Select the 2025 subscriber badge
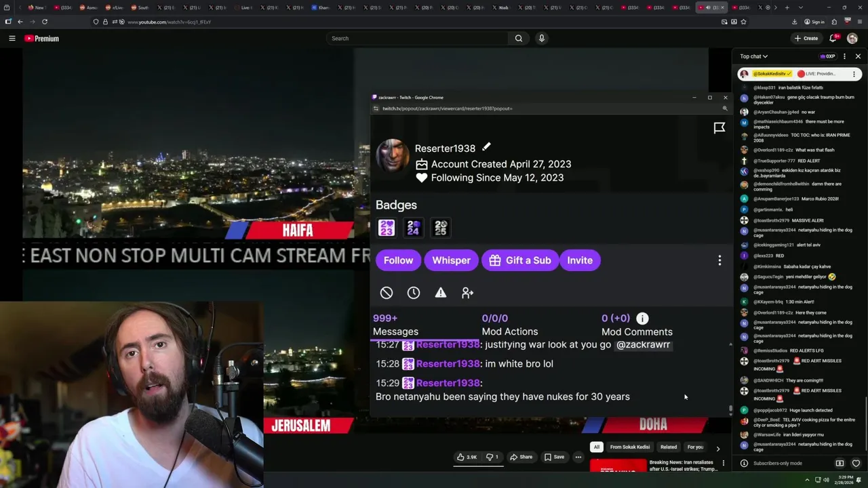Viewport: 868px width, 488px height. tap(441, 228)
